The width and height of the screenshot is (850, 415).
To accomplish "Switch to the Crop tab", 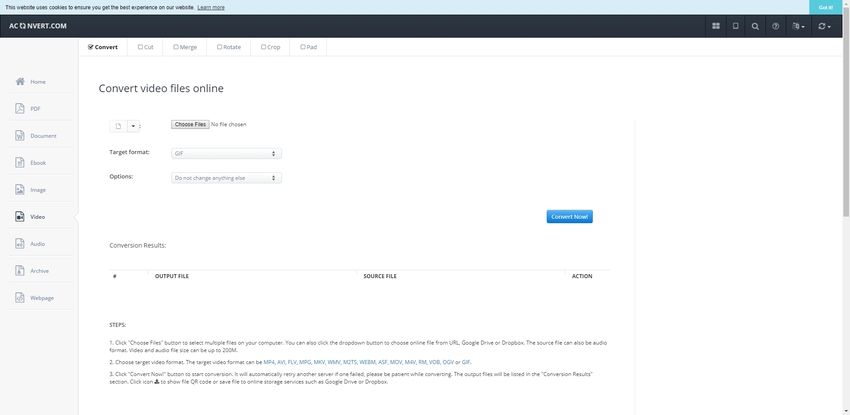I will click(270, 46).
